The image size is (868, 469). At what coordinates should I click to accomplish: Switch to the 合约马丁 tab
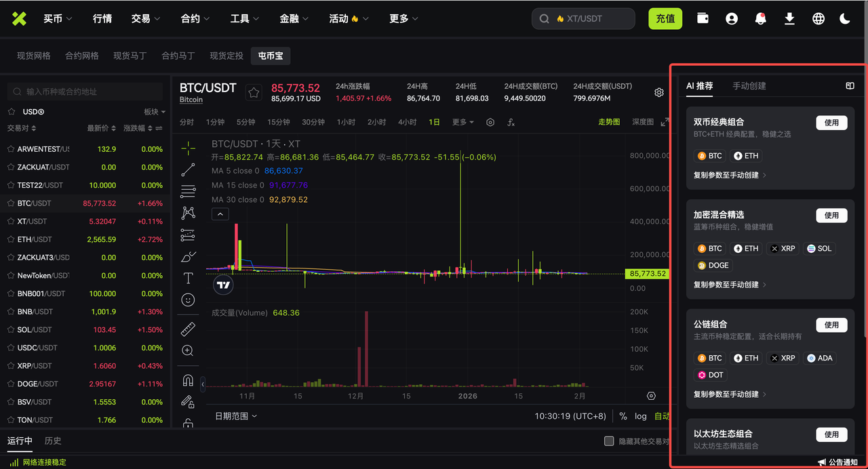pyautogui.click(x=178, y=56)
